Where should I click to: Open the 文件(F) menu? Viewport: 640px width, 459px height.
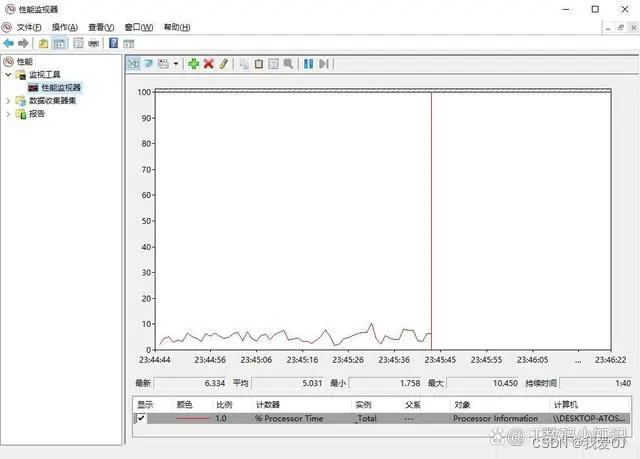tap(29, 27)
